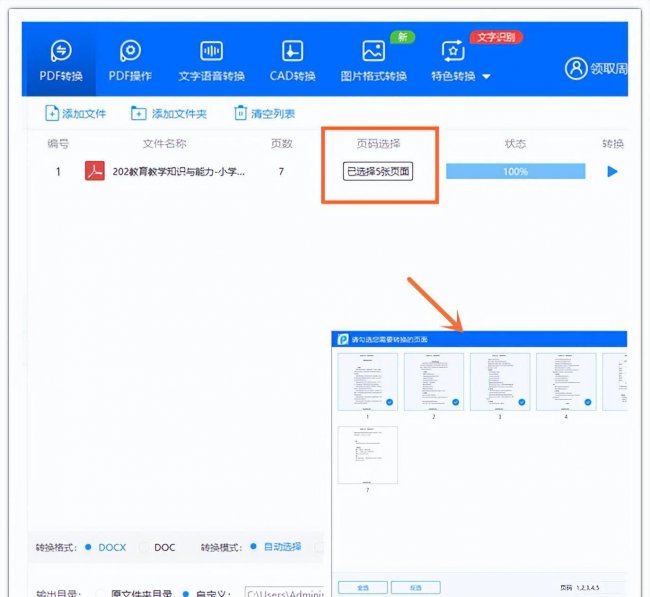The width and height of the screenshot is (650, 597).
Task: Click 添加文件 to add a file
Action: tap(75, 113)
